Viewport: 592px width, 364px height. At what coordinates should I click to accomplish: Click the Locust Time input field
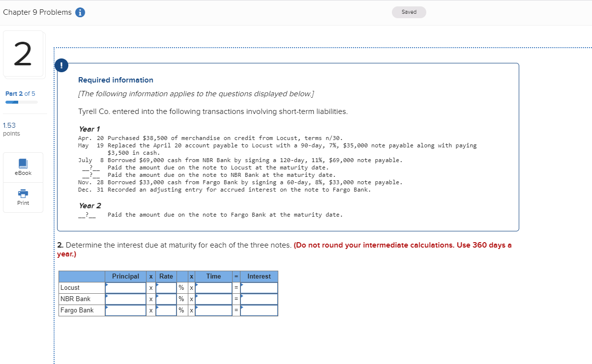pos(213,288)
